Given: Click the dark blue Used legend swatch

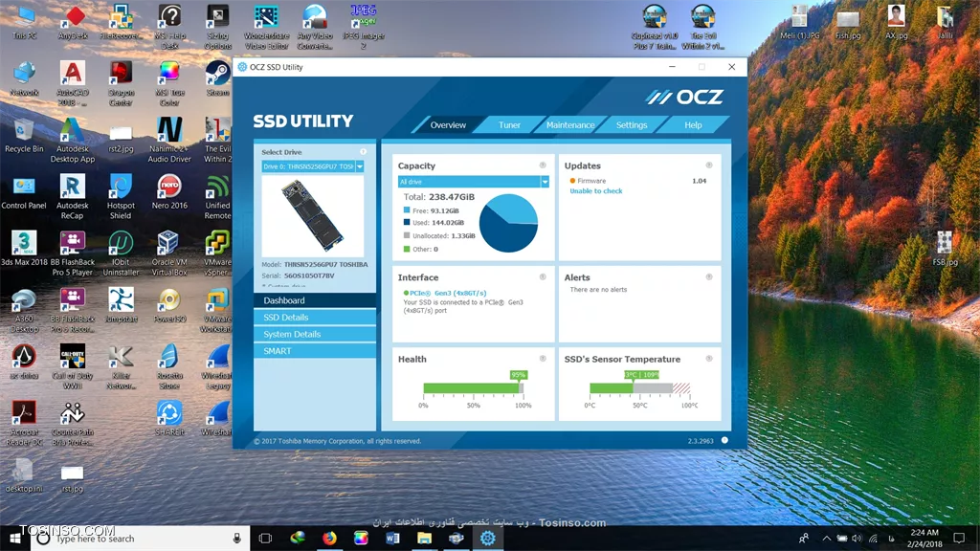Looking at the screenshot, I should click(x=407, y=222).
